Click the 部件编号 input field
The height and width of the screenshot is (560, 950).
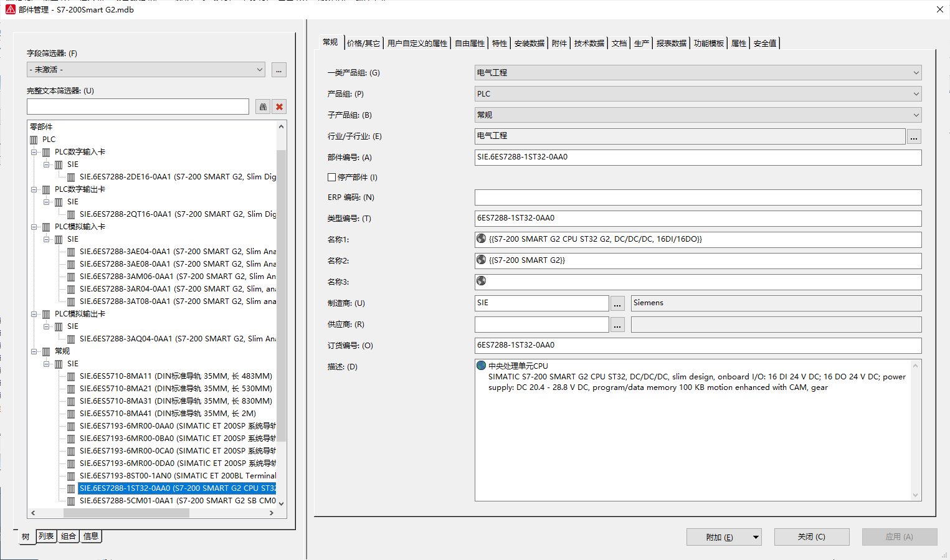coord(698,158)
